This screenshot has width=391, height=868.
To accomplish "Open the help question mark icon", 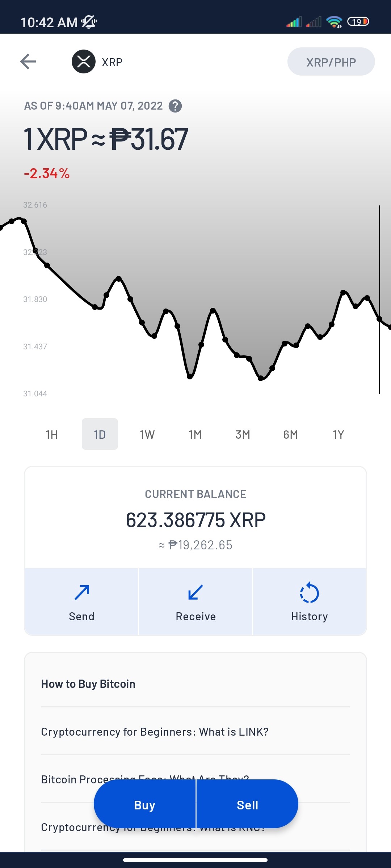I will [175, 106].
